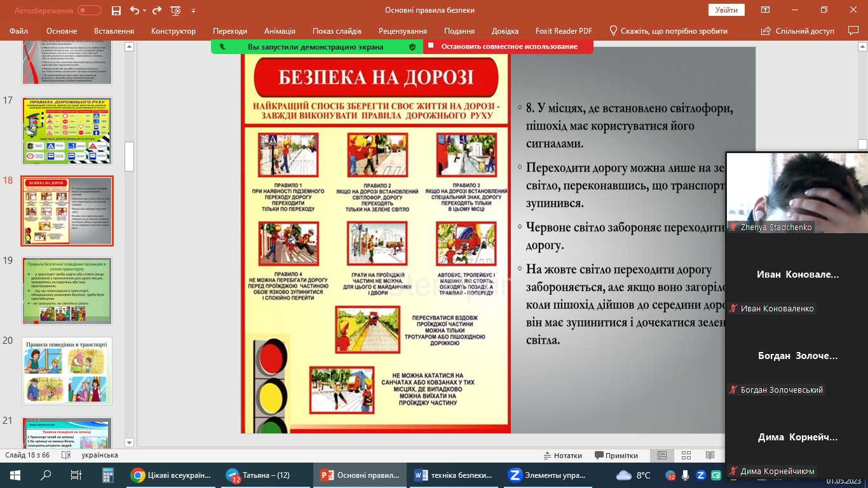Open Telegram Татьяна – (12) taskbar item

point(265,475)
